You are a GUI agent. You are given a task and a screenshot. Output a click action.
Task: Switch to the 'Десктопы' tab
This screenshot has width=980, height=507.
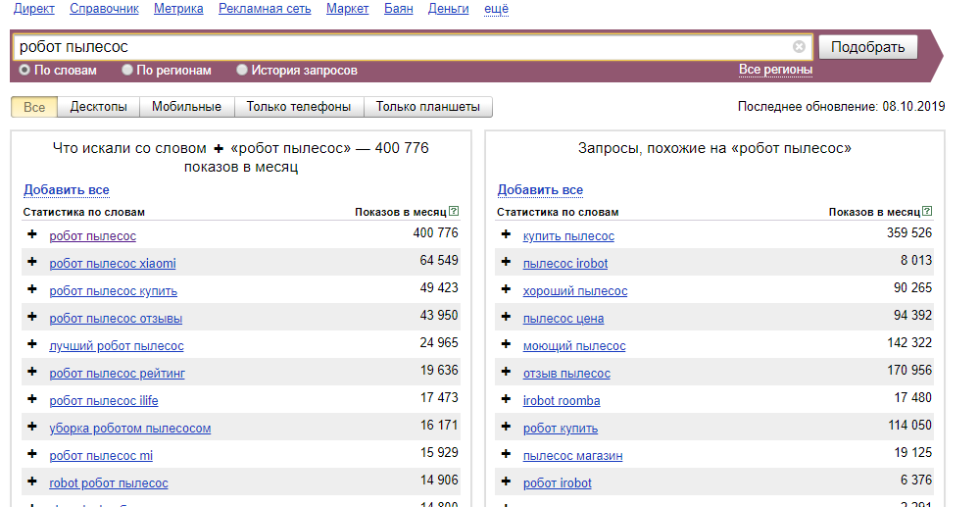click(x=99, y=107)
